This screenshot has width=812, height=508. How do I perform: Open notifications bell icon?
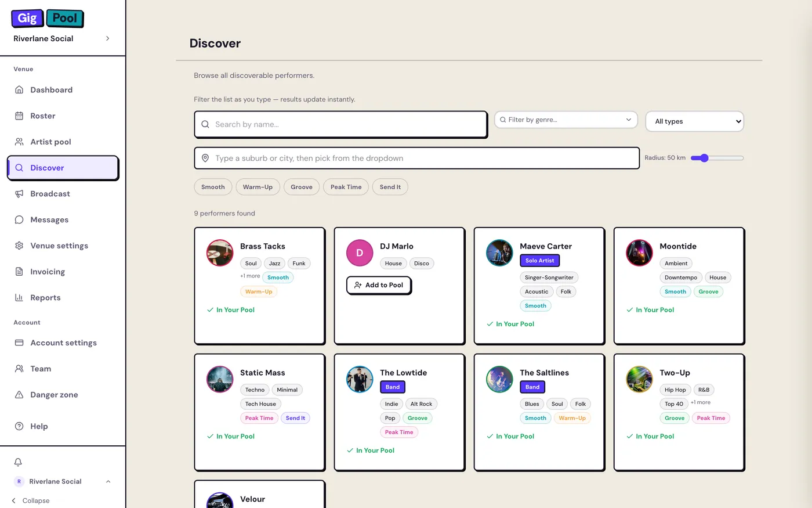pos(18,462)
